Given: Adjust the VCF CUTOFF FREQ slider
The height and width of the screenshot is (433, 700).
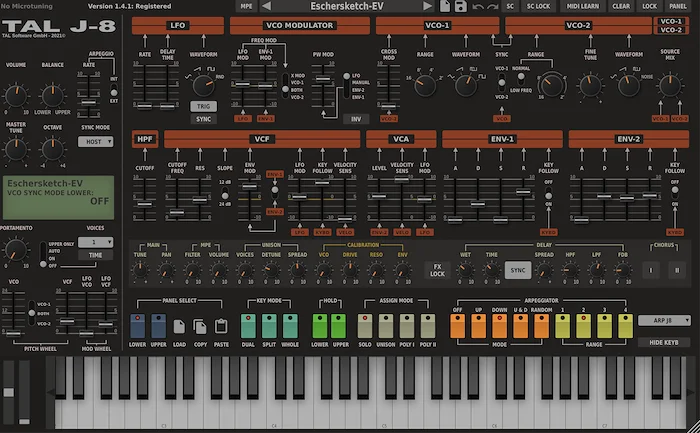Looking at the screenshot, I should (177, 213).
